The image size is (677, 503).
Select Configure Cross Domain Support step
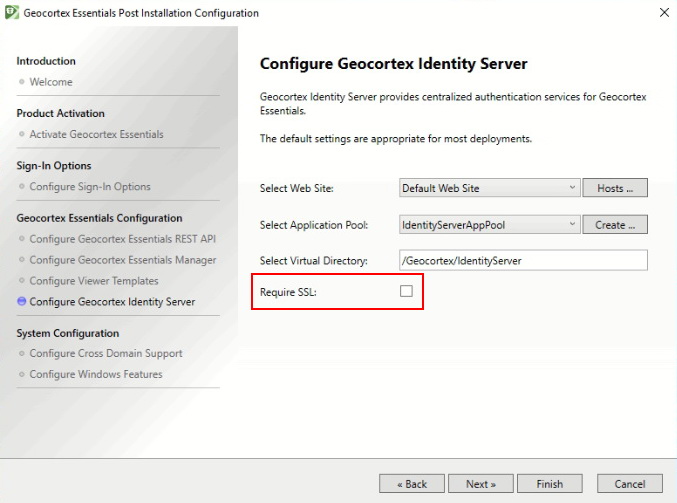[106, 354]
